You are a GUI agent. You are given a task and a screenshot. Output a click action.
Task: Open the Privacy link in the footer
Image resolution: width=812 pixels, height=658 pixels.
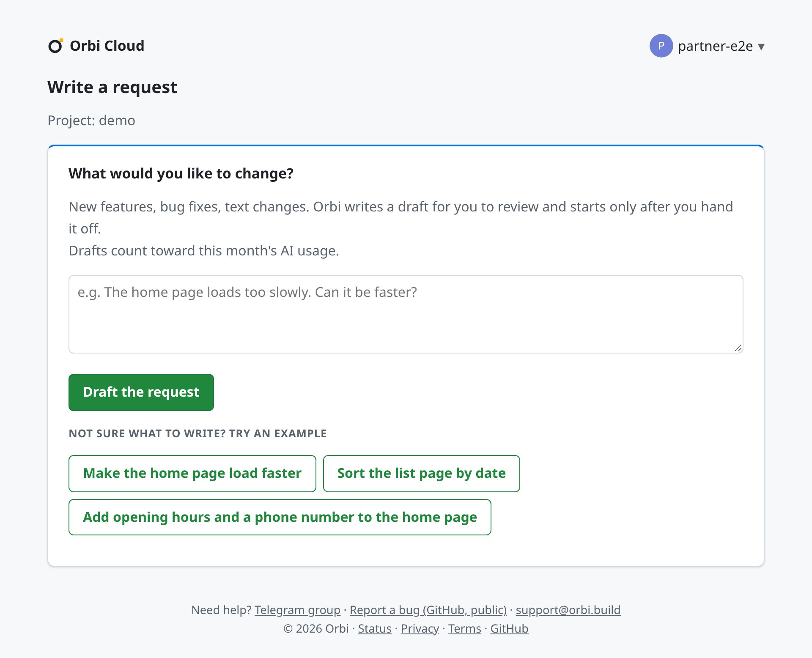420,628
